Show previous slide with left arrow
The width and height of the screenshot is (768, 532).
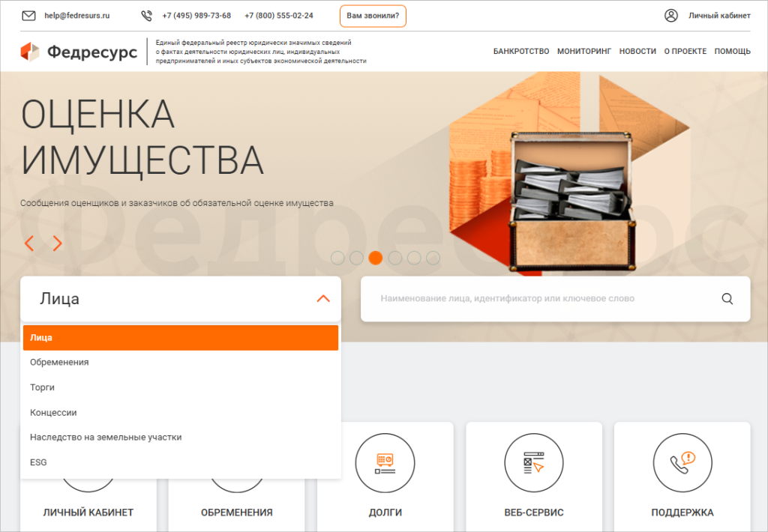(x=29, y=244)
